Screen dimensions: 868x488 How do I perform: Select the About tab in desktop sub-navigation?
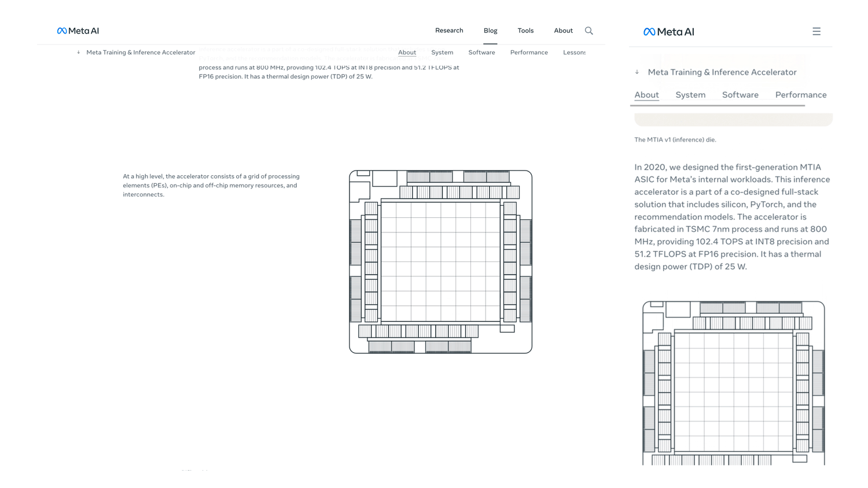[x=407, y=53]
